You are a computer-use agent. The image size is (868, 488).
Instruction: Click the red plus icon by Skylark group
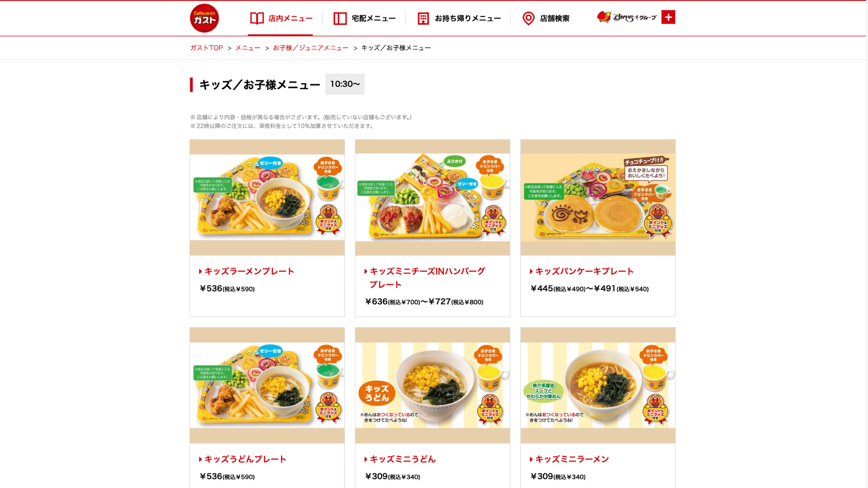pos(668,17)
